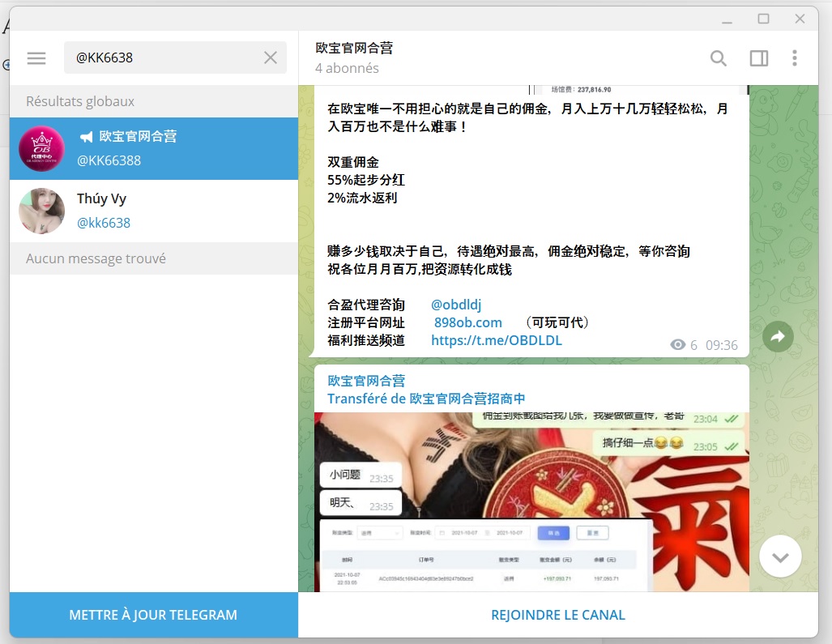The width and height of the screenshot is (832, 644).
Task: Click the Thúy Vy profile picture
Action: pos(41,211)
